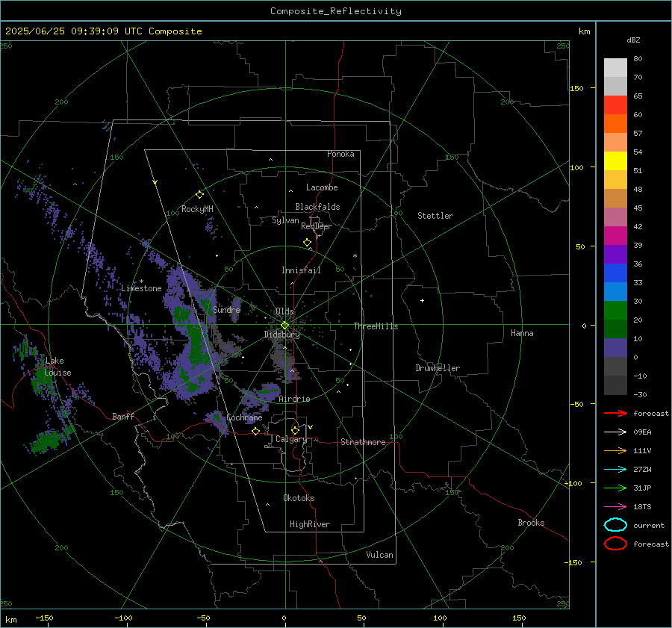This screenshot has width=672, height=628.
Task: Click the Sylvan city label
Action: point(285,220)
